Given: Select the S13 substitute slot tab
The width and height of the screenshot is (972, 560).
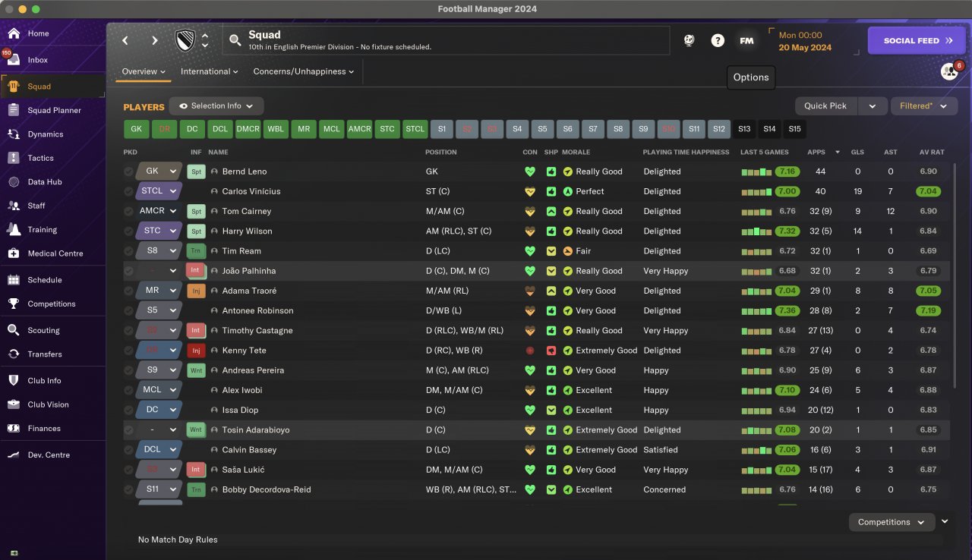Looking at the screenshot, I should pyautogui.click(x=744, y=129).
